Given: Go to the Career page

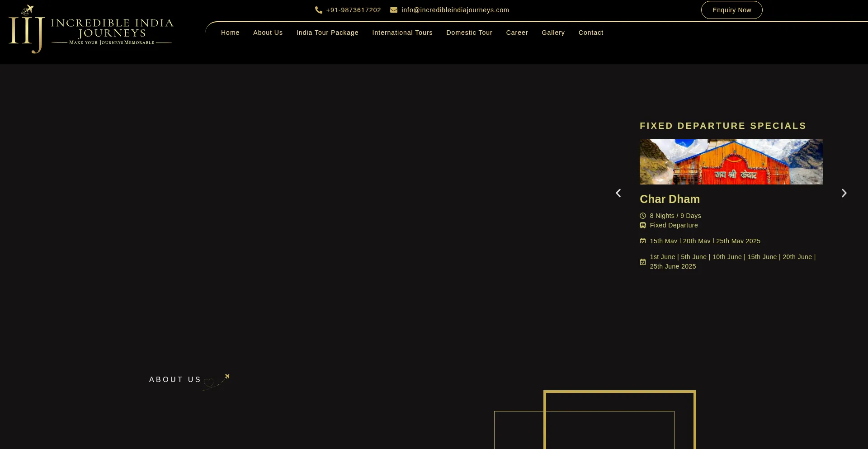Looking at the screenshot, I should pyautogui.click(x=517, y=33).
